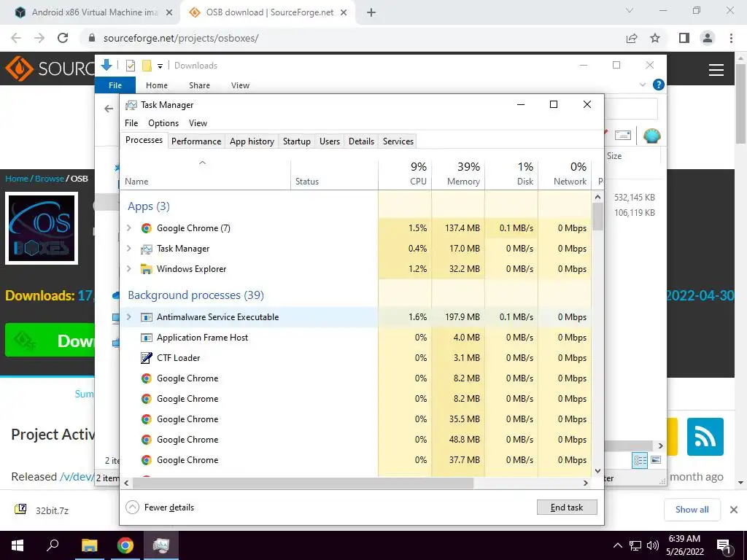The image size is (747, 560).
Task: Select the Google Chrome app icon row
Action: (146, 228)
